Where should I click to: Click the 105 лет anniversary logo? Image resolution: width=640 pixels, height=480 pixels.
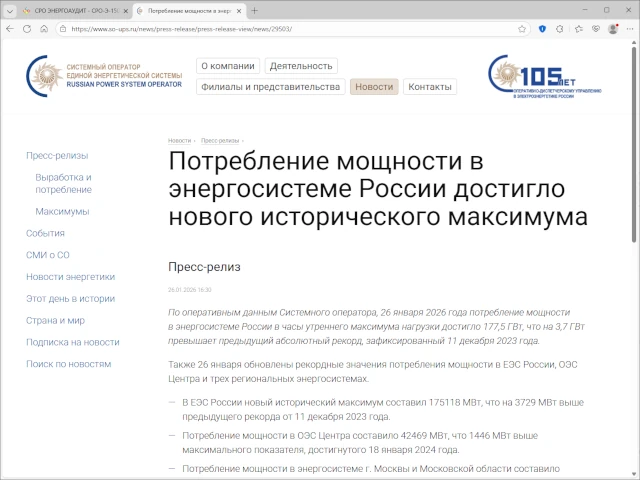click(544, 76)
